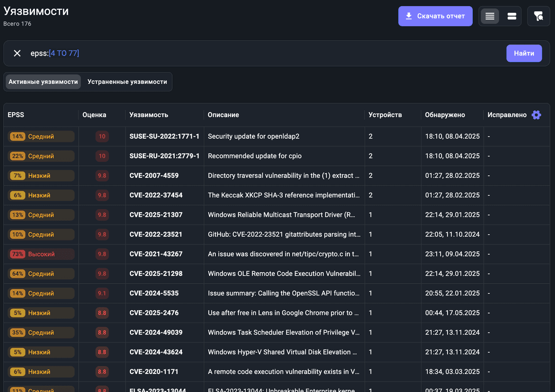Screen dimensions: 555x392
Task: Sort by the Оценка column header
Action: coord(94,115)
